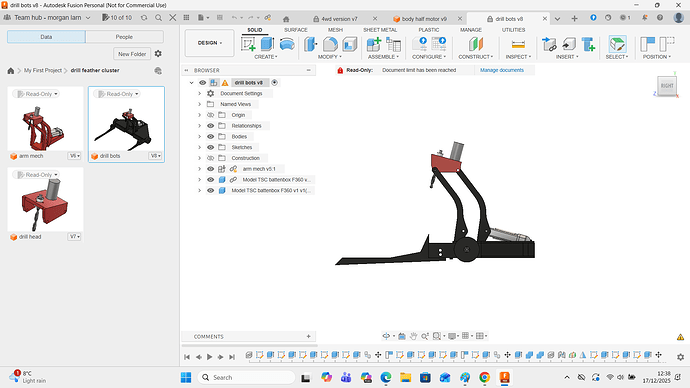Open the data panel settings gear

[x=158, y=54]
